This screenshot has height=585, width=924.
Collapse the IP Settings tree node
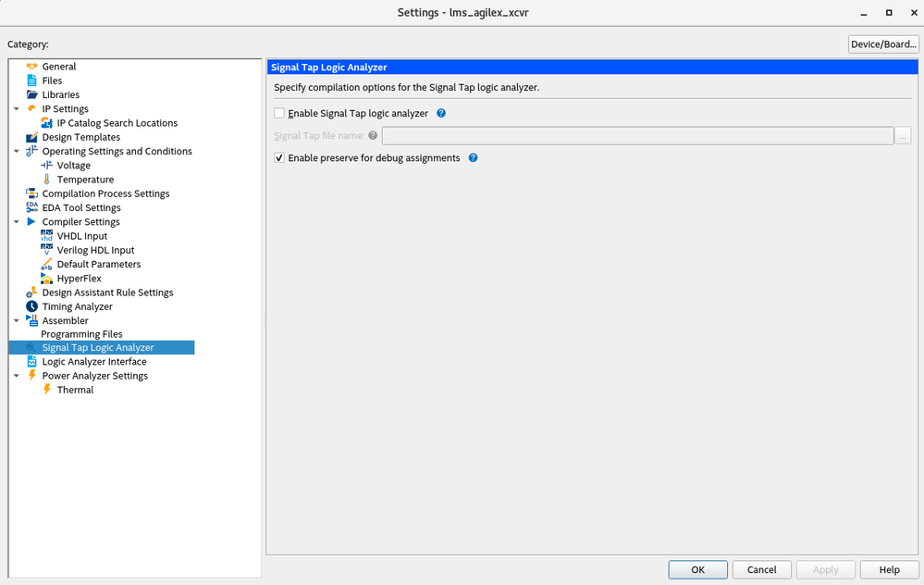(17, 109)
